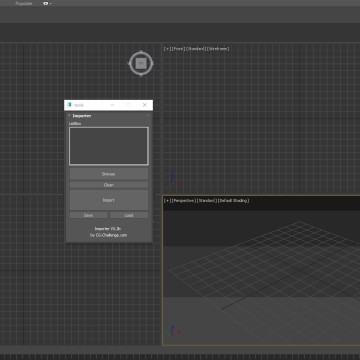Click the ViewCube compass ring
360x360 pixels.
coord(141,52)
